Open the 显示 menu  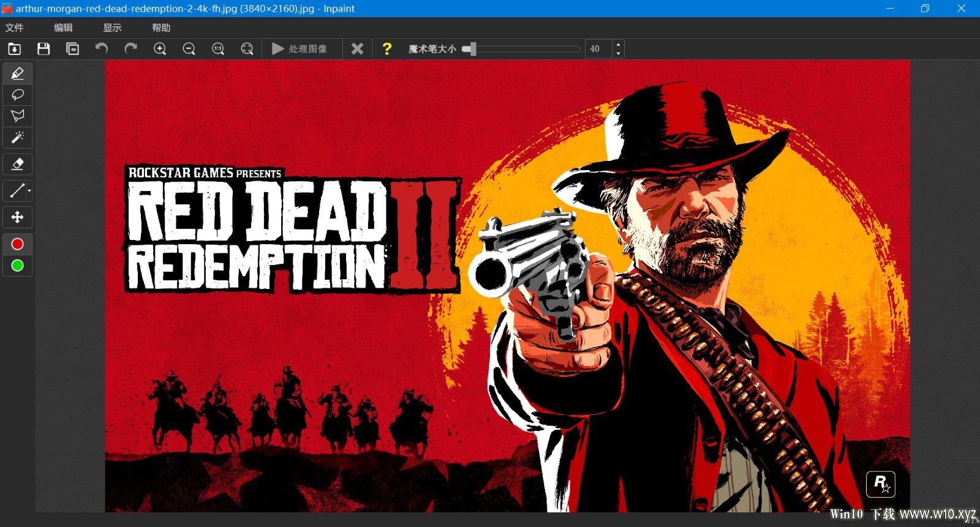[112, 28]
